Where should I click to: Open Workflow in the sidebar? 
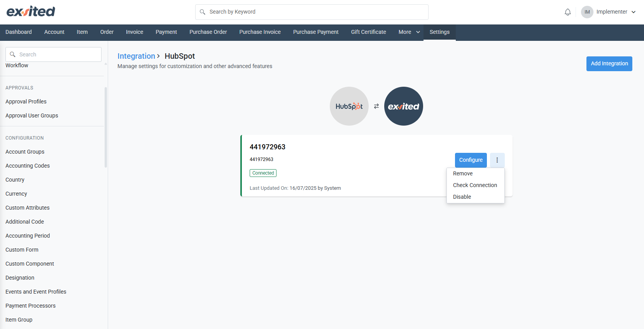17,66
